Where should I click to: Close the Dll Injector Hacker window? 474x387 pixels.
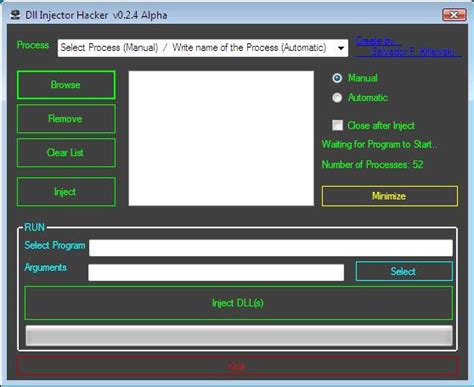point(454,15)
